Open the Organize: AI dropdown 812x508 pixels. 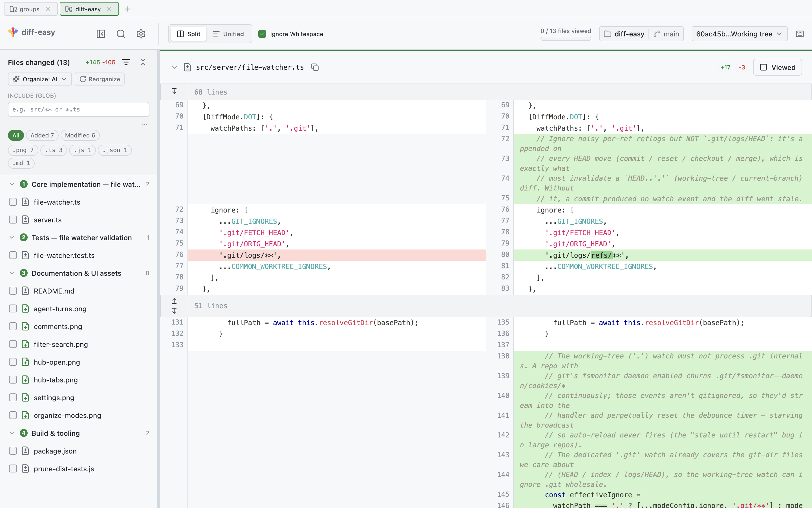click(39, 79)
